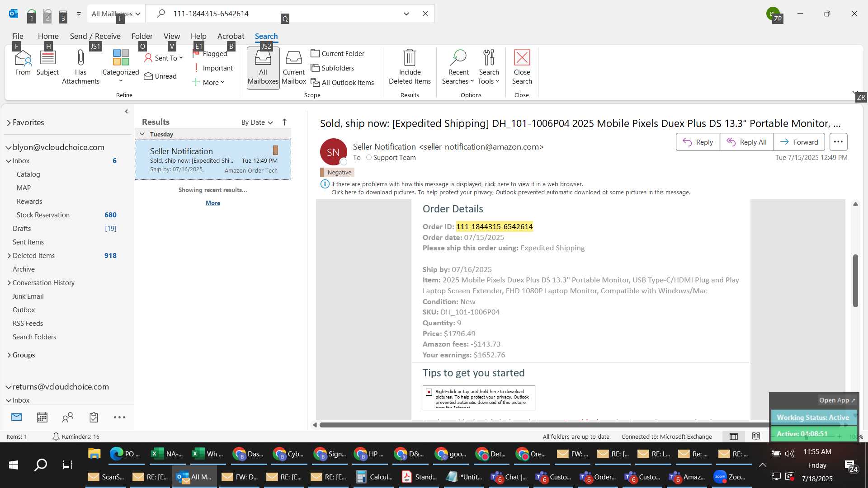
Task: Click the Reply All button
Action: pos(746,142)
